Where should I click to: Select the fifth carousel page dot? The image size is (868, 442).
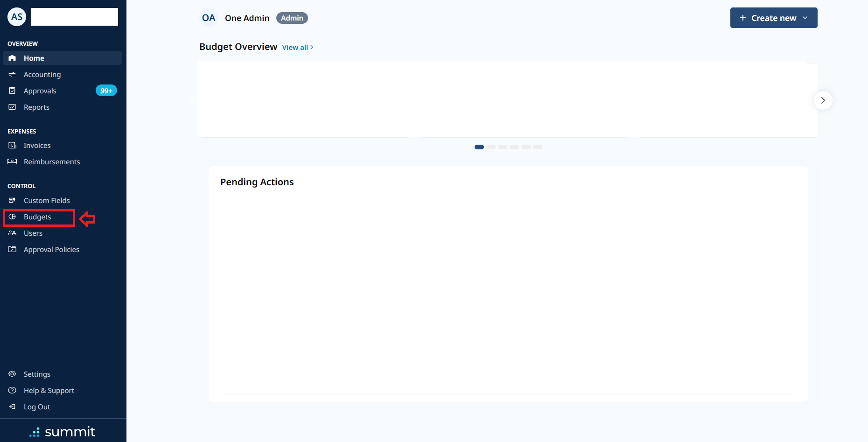[x=526, y=147]
